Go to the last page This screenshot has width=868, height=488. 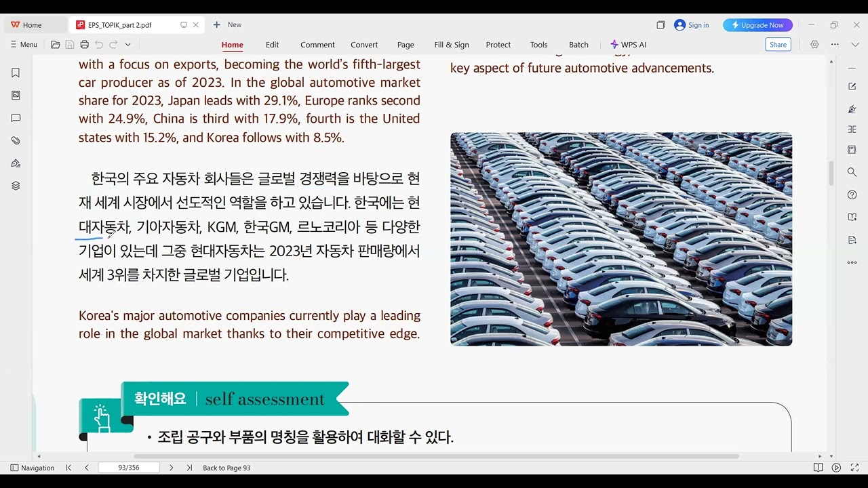coord(189,468)
